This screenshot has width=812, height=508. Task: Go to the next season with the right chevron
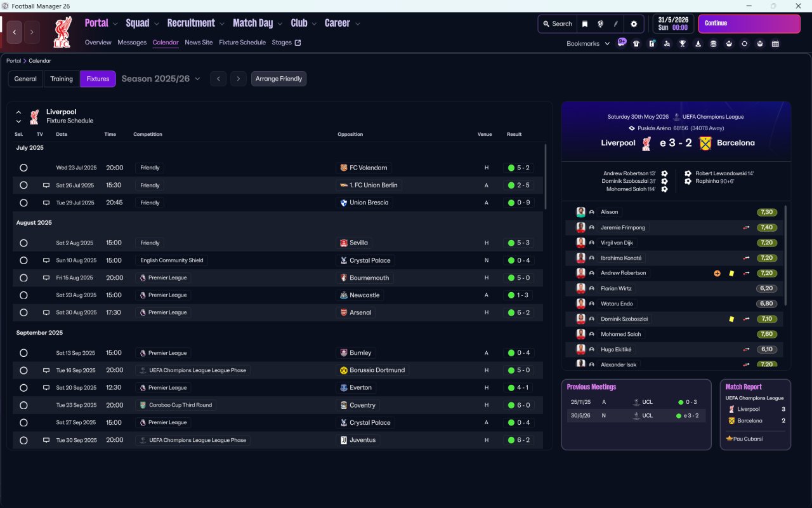[239, 79]
